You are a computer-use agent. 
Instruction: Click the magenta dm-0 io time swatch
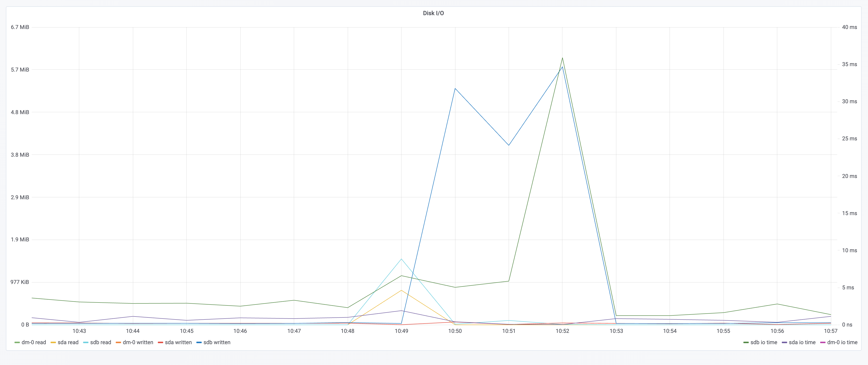click(x=822, y=342)
